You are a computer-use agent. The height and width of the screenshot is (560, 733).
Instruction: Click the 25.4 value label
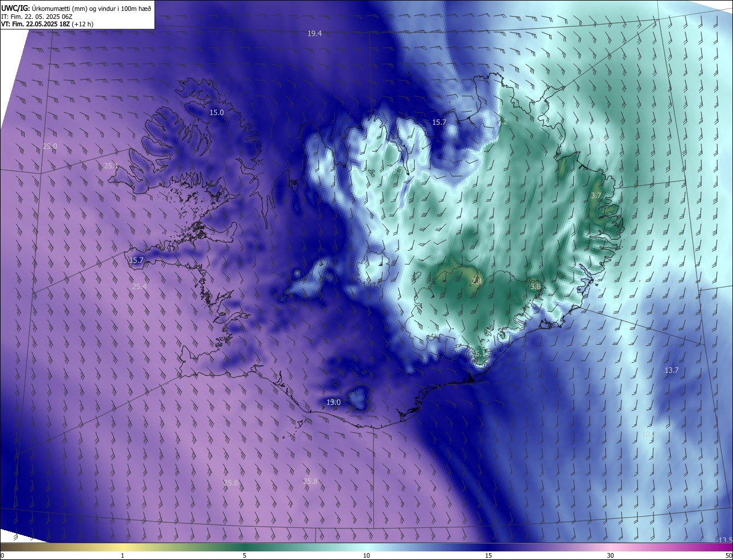click(139, 286)
